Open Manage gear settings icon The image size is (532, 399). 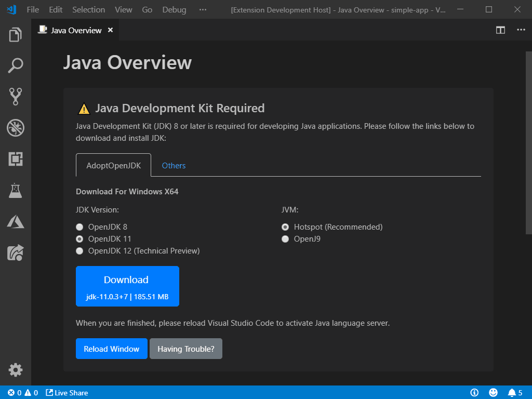coord(16,370)
